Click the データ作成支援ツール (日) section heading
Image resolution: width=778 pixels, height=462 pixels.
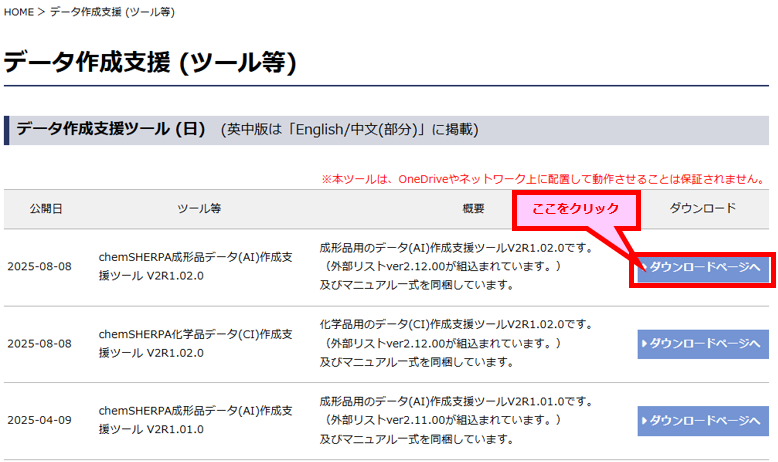(111, 129)
